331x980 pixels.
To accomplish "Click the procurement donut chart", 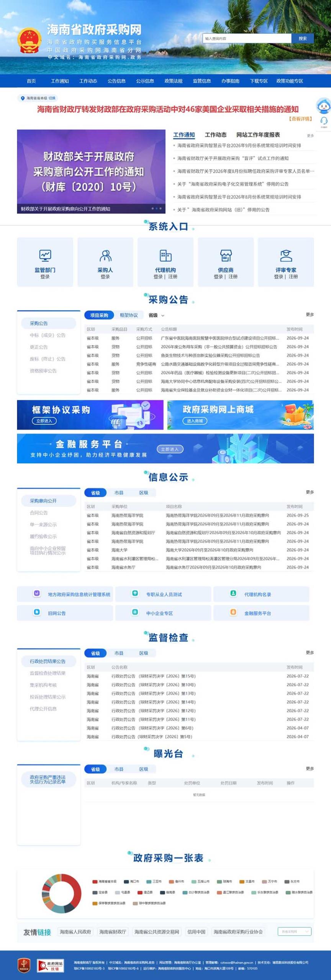I will coord(62,894).
